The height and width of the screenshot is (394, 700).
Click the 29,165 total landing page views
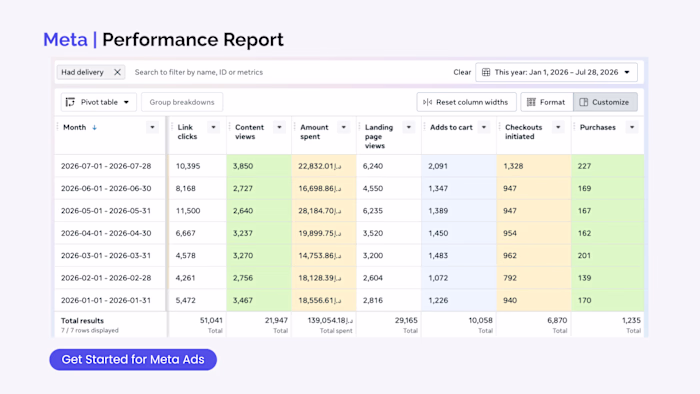click(406, 320)
